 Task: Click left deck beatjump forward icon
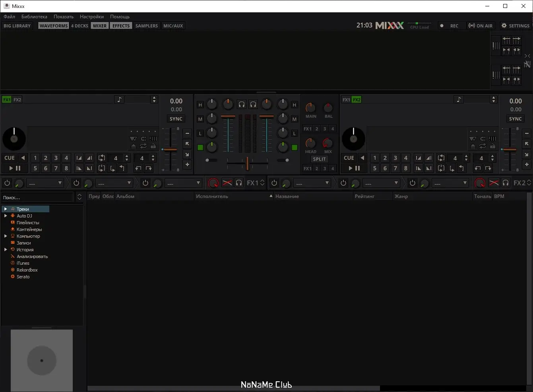tap(149, 168)
